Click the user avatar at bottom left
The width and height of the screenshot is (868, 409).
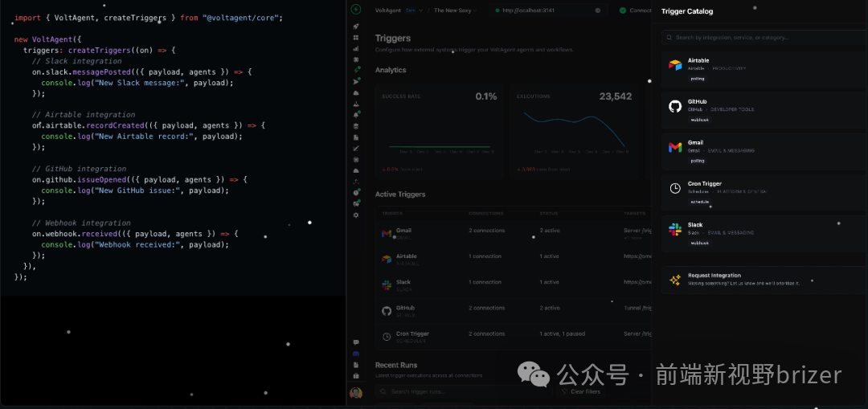356,392
